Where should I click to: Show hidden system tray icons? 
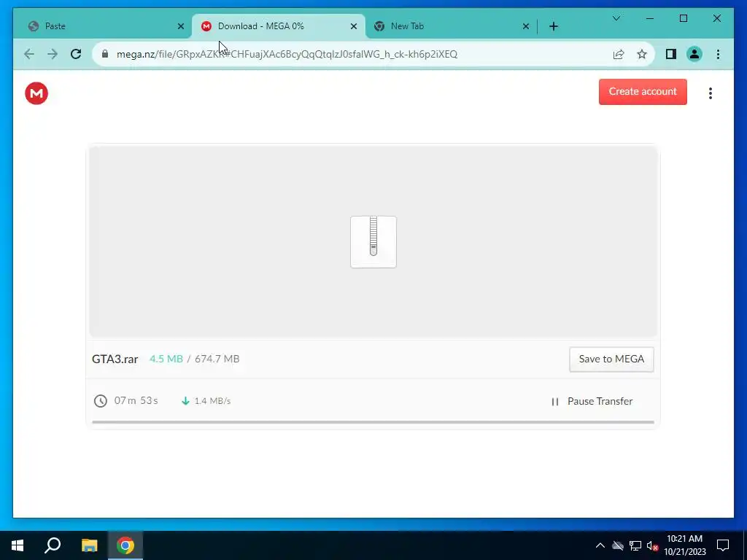coord(600,545)
